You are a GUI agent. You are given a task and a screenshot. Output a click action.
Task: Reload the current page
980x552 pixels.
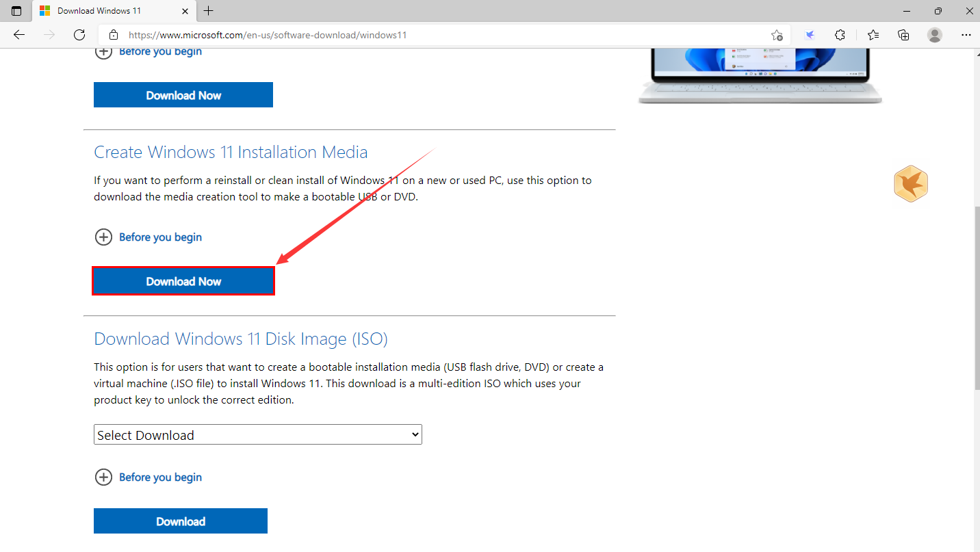point(79,35)
